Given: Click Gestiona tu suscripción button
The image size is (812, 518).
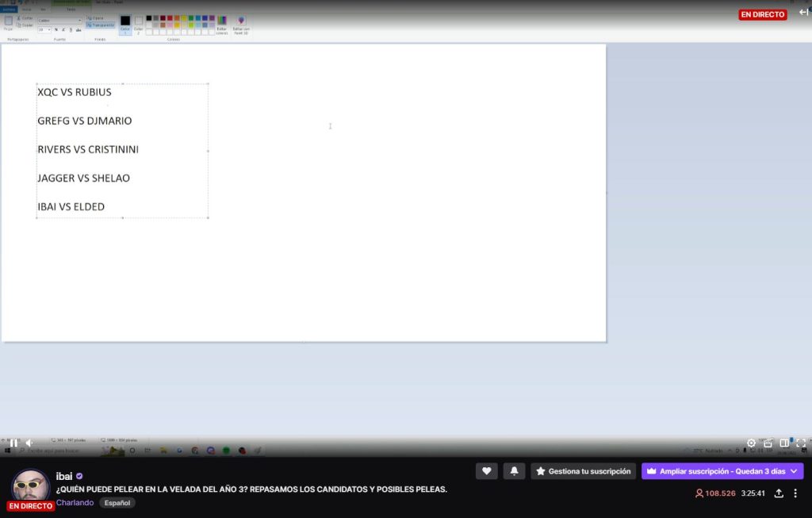Looking at the screenshot, I should [583, 471].
